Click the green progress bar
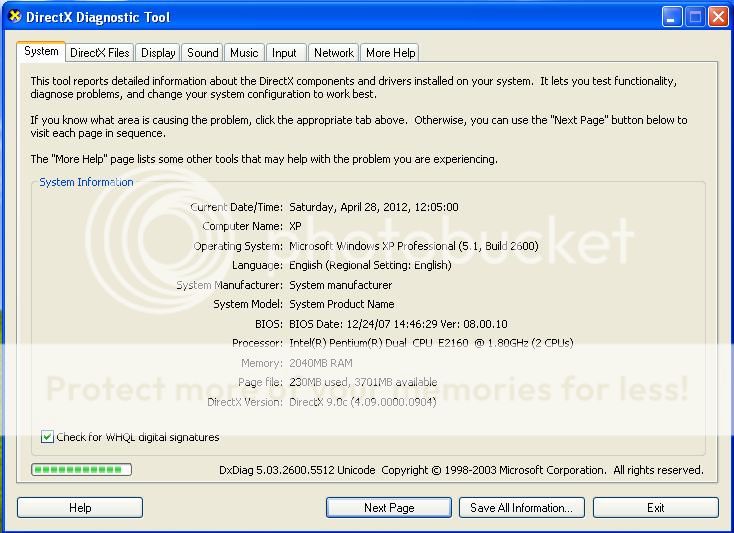The image size is (734, 533). click(81, 469)
